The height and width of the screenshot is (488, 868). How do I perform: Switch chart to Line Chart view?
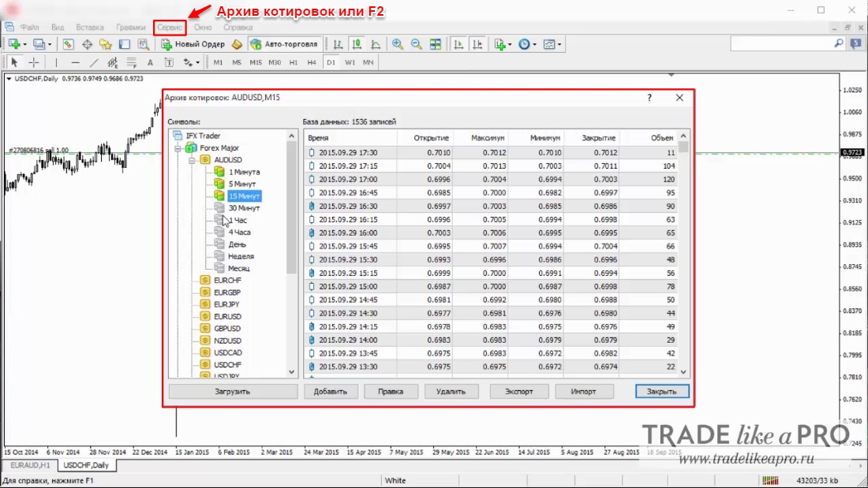[376, 44]
